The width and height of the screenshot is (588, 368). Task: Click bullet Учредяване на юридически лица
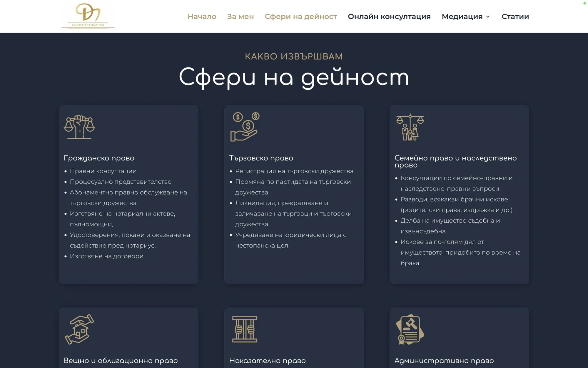point(291,240)
